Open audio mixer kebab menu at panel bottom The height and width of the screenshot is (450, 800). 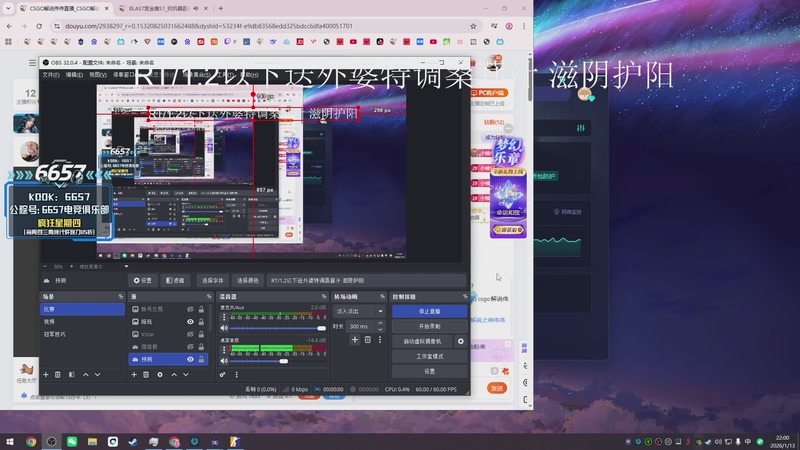(236, 374)
